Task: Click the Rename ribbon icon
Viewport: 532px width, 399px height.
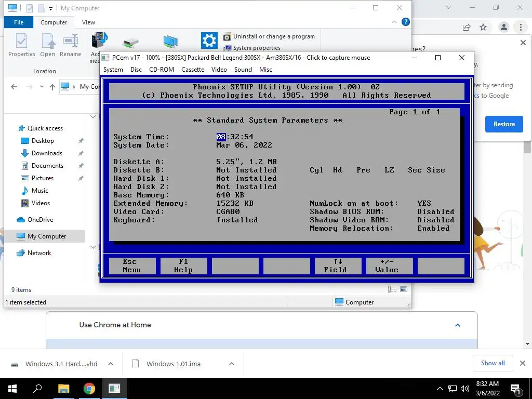Action: pos(70,45)
